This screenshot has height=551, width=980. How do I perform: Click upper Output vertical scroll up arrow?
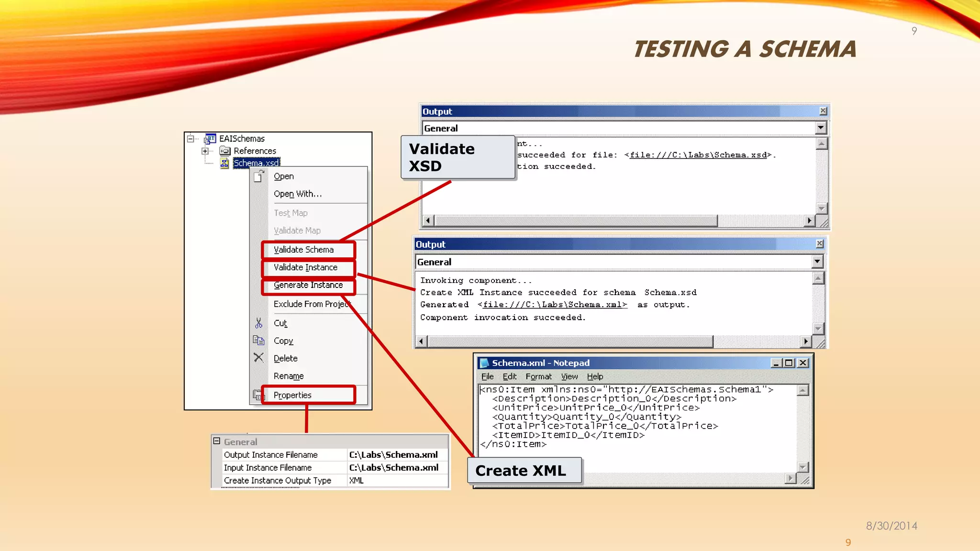[x=821, y=144]
